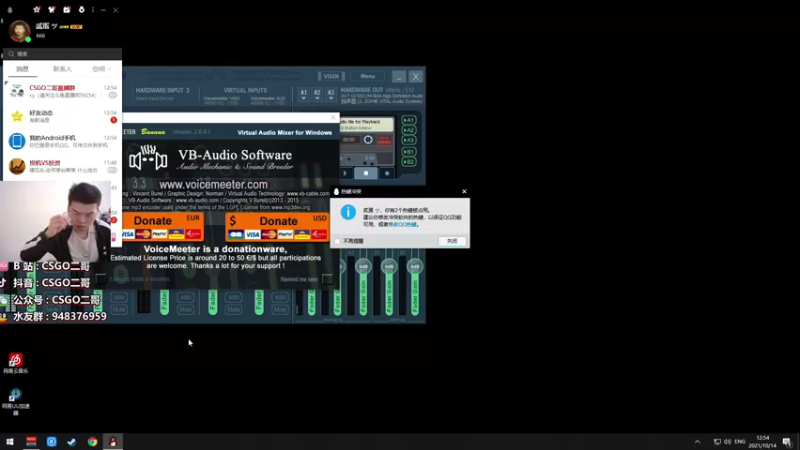Switch to the 消息 tab in QQ
Screen dimensions: 800x450
(x=22, y=69)
